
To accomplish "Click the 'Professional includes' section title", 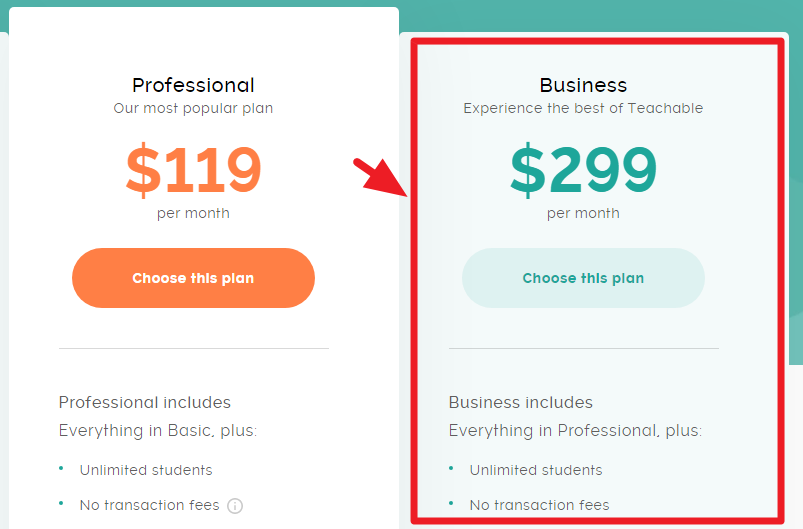I will pos(145,402).
